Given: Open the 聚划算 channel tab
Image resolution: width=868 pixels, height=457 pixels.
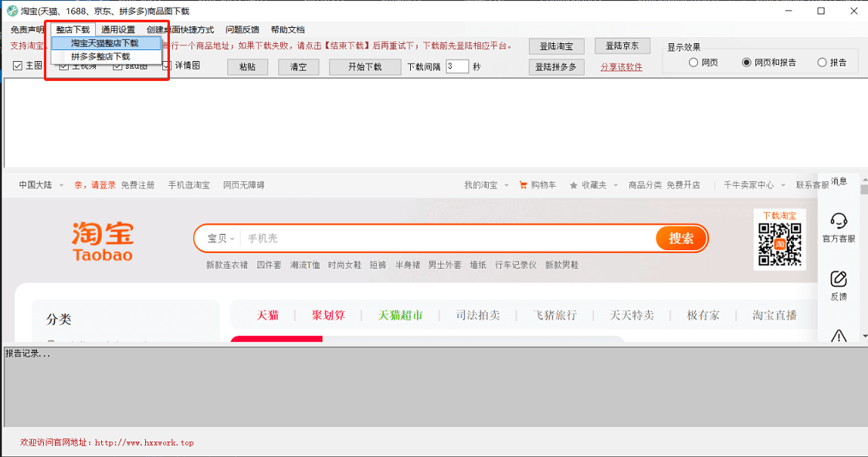Looking at the screenshot, I should click(x=328, y=316).
